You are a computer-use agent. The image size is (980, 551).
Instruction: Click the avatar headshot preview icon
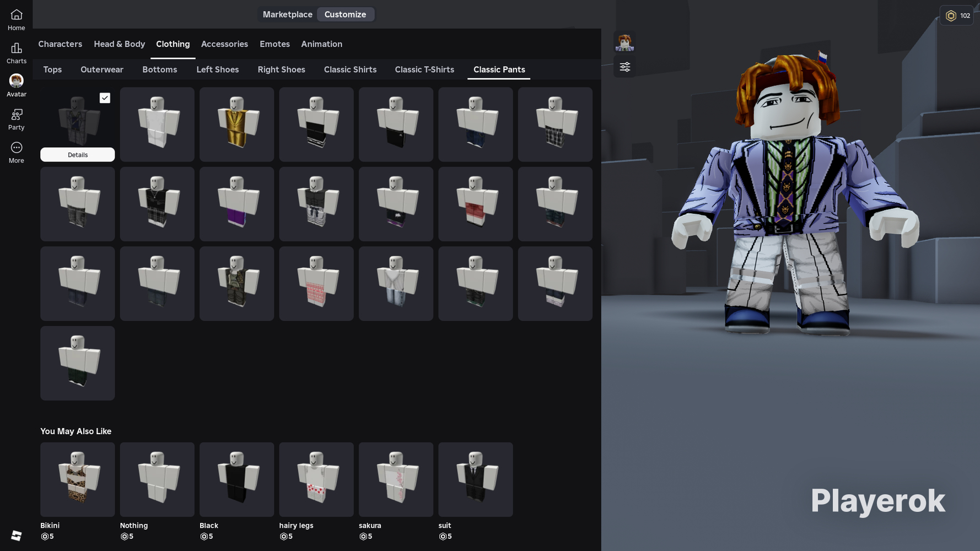(624, 42)
